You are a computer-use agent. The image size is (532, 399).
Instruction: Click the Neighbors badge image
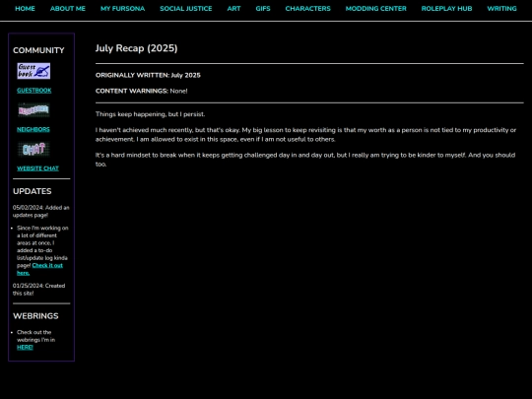coord(33,110)
